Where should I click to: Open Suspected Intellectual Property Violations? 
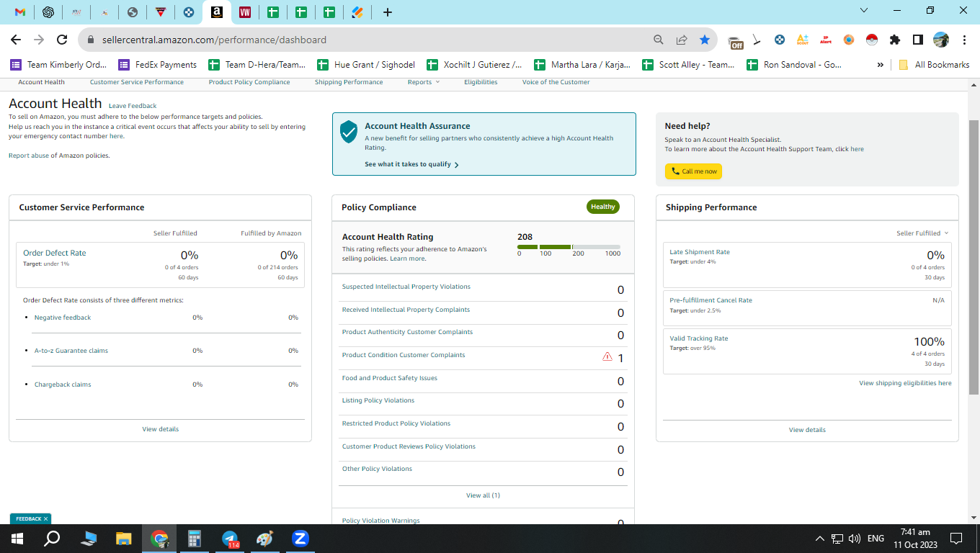point(406,287)
